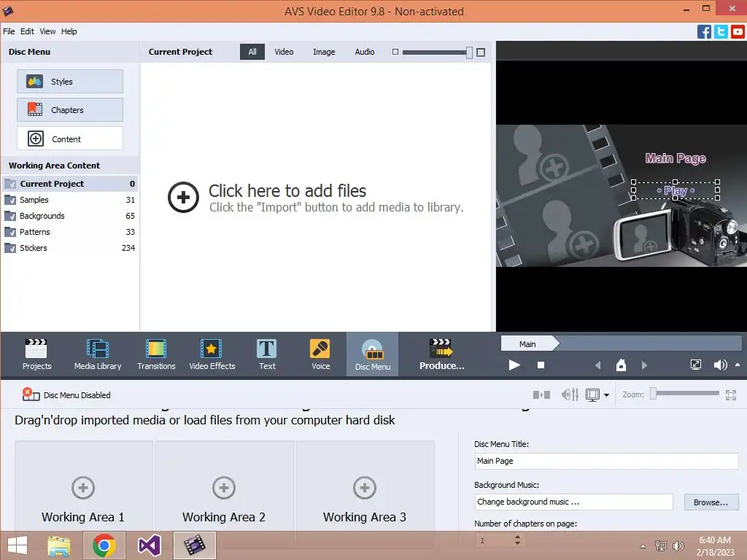Open the audio mixer icon
Viewport: 747px width, 560px height.
(x=570, y=394)
